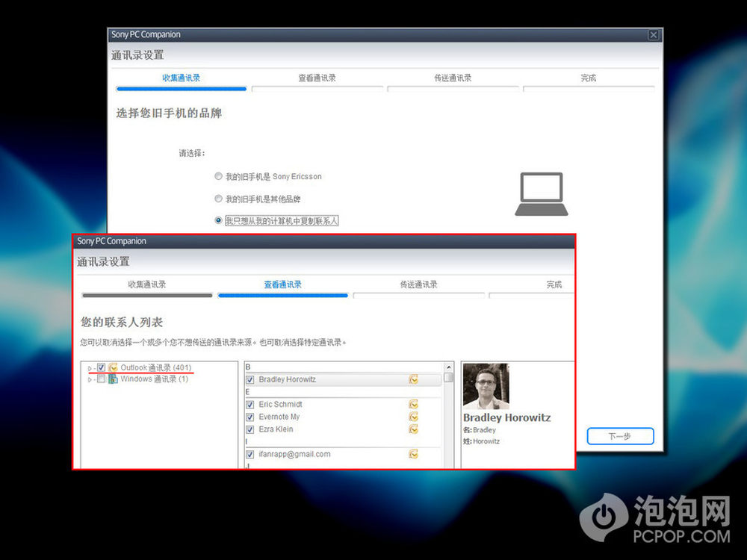The height and width of the screenshot is (560, 747).
Task: Click the Bradley Horowitz name heading
Action: [x=507, y=418]
